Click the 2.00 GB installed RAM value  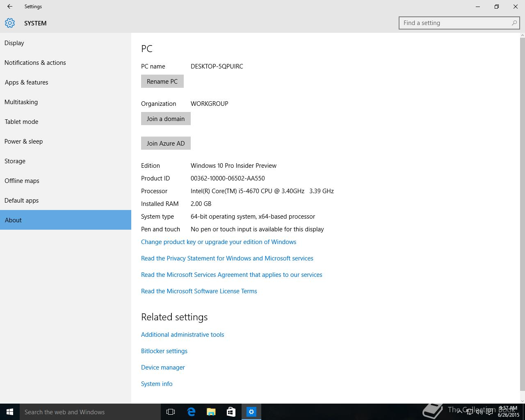[201, 204]
